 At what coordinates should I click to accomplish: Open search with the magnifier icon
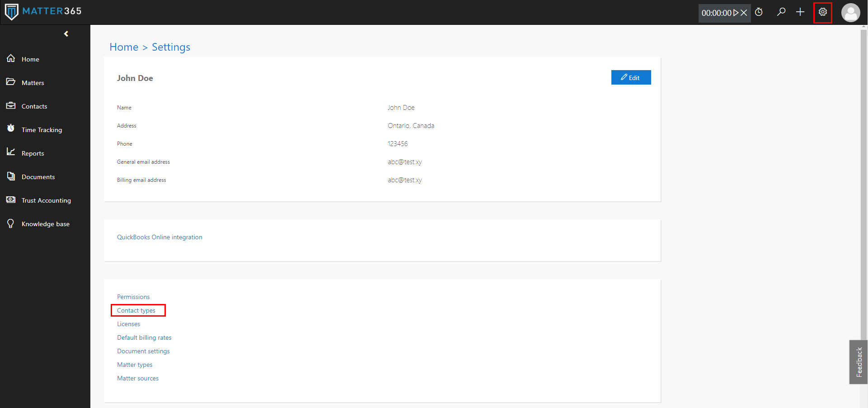[x=781, y=12]
